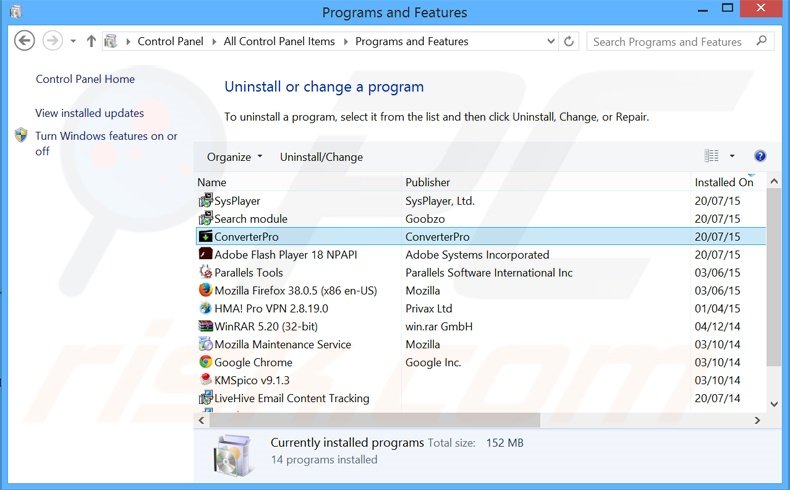Click the Uninstall/Change button

coord(321,157)
